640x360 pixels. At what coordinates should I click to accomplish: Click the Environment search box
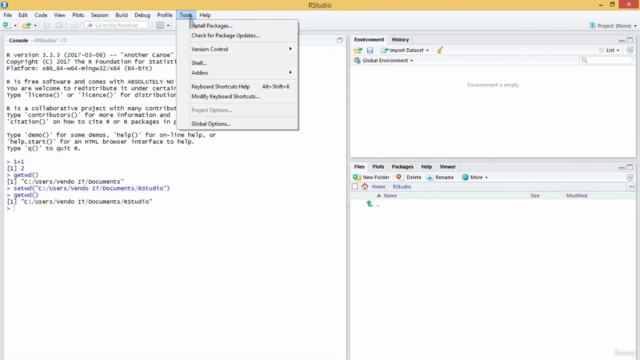click(x=605, y=60)
